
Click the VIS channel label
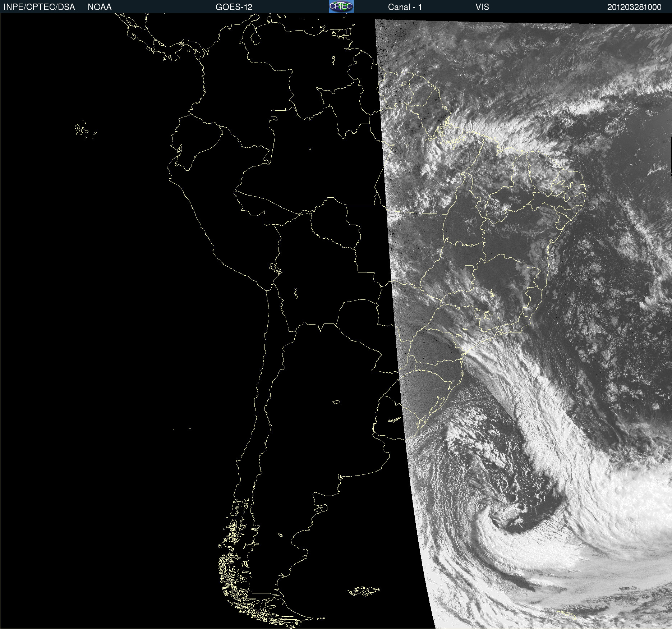(482, 7)
